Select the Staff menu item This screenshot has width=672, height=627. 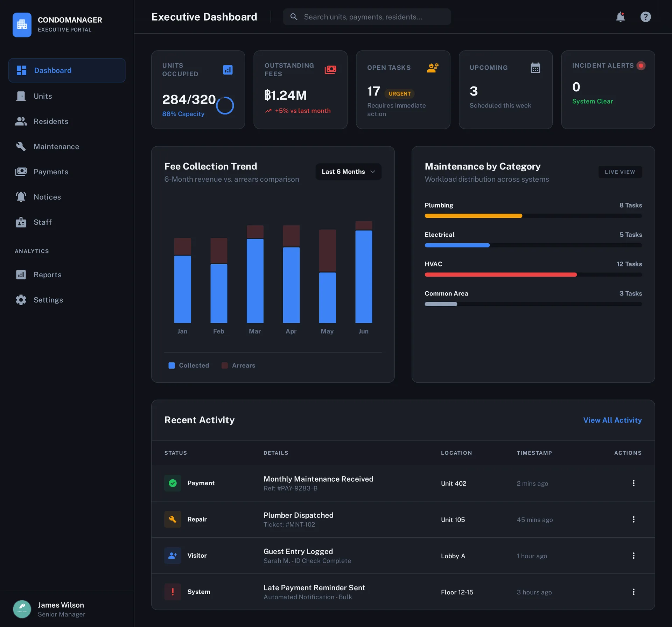[x=43, y=222]
